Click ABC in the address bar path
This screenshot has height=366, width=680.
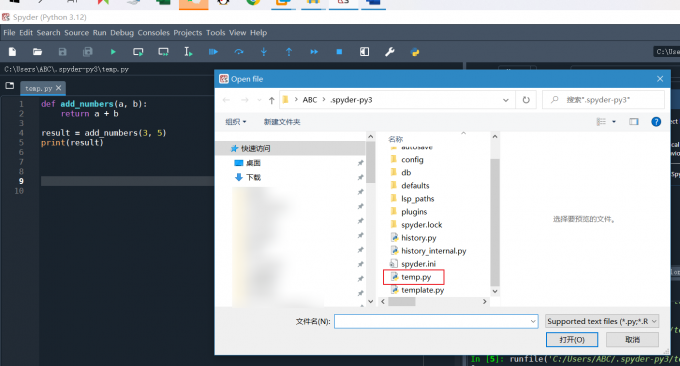pyautogui.click(x=310, y=100)
